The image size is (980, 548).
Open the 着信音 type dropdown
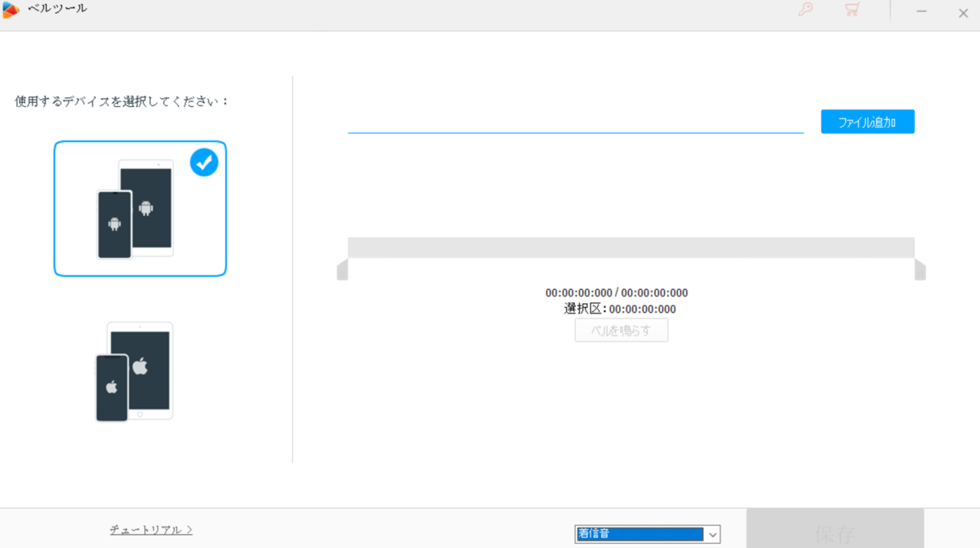648,535
